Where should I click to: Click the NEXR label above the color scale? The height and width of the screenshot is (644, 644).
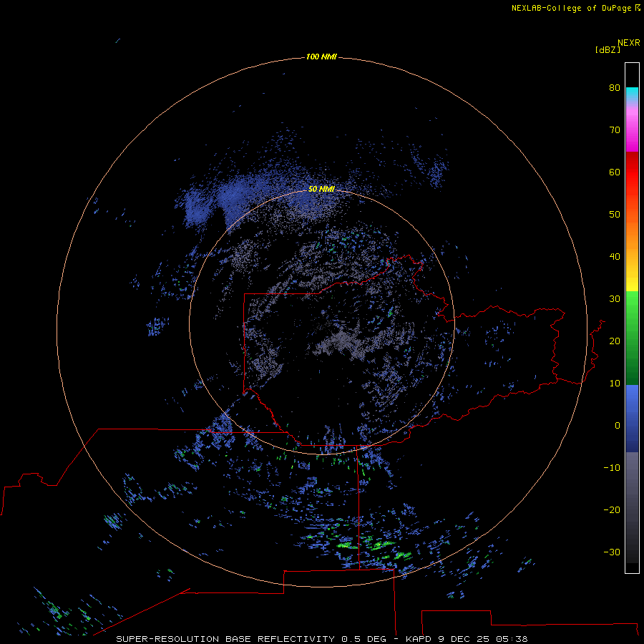pos(628,43)
